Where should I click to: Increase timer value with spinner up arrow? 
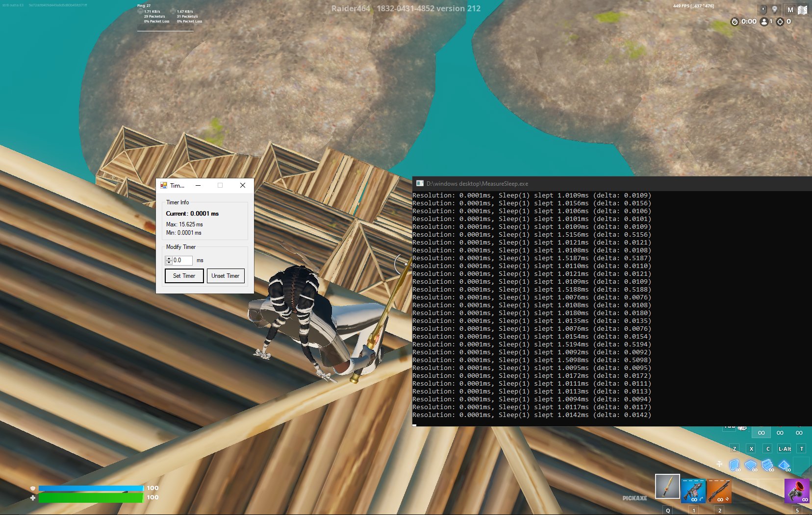coord(169,258)
